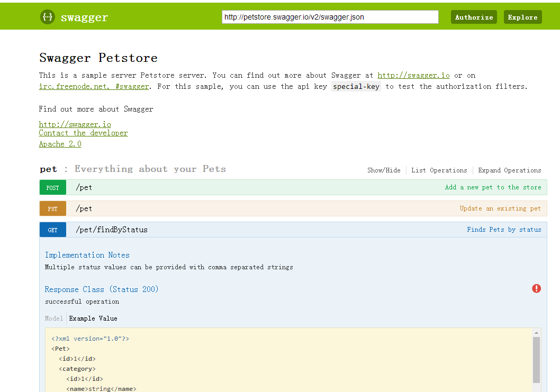This screenshot has height=392, width=560.
Task: Click the '<category>' line in example
Action: pos(77,369)
